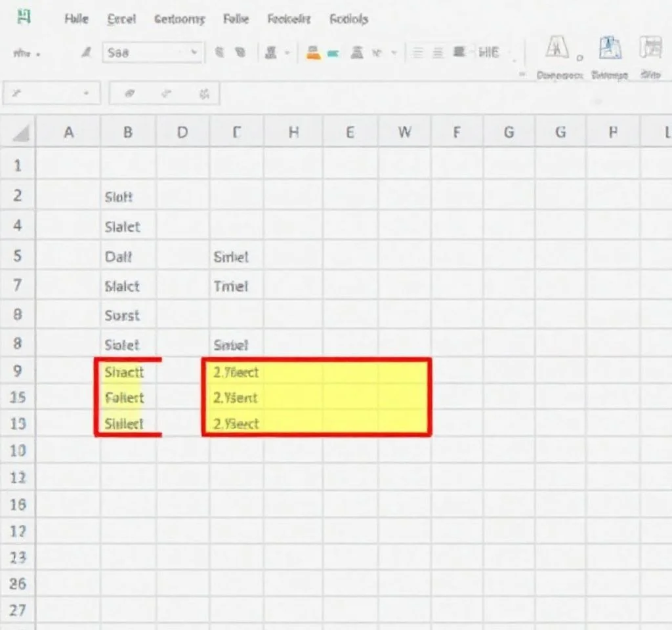Viewport: 672px width, 630px height.
Task: Click the large triangular icon above Dompeoot label
Action: pos(556,49)
